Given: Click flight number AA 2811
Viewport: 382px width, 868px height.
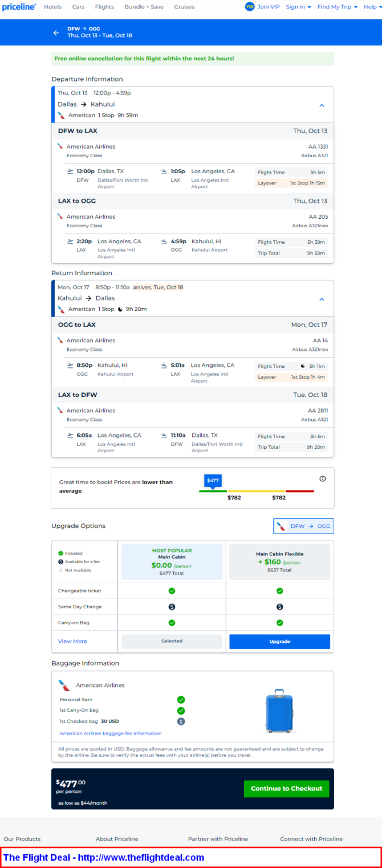Looking at the screenshot, I should tap(318, 410).
